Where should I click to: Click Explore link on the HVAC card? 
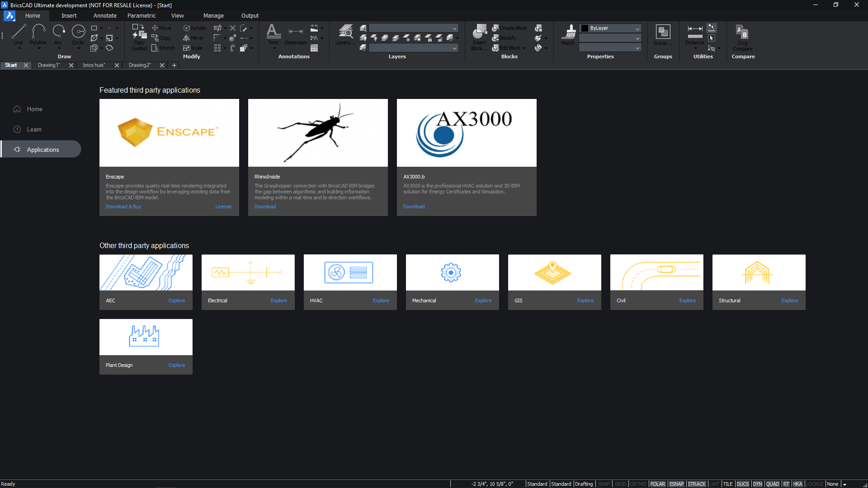pos(381,300)
